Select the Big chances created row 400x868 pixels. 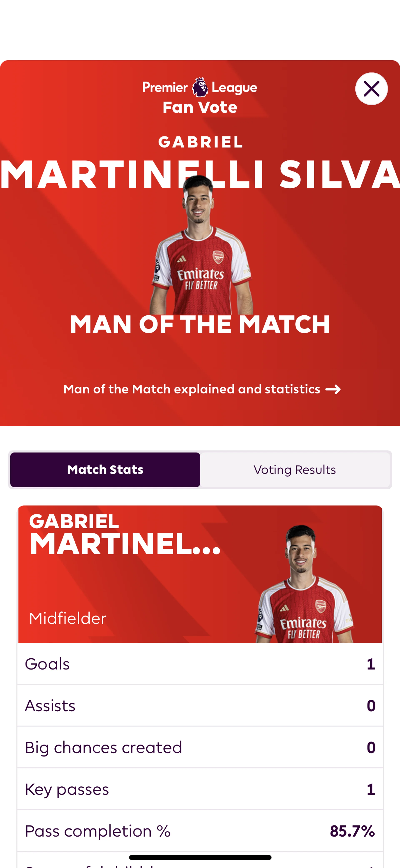pos(200,747)
